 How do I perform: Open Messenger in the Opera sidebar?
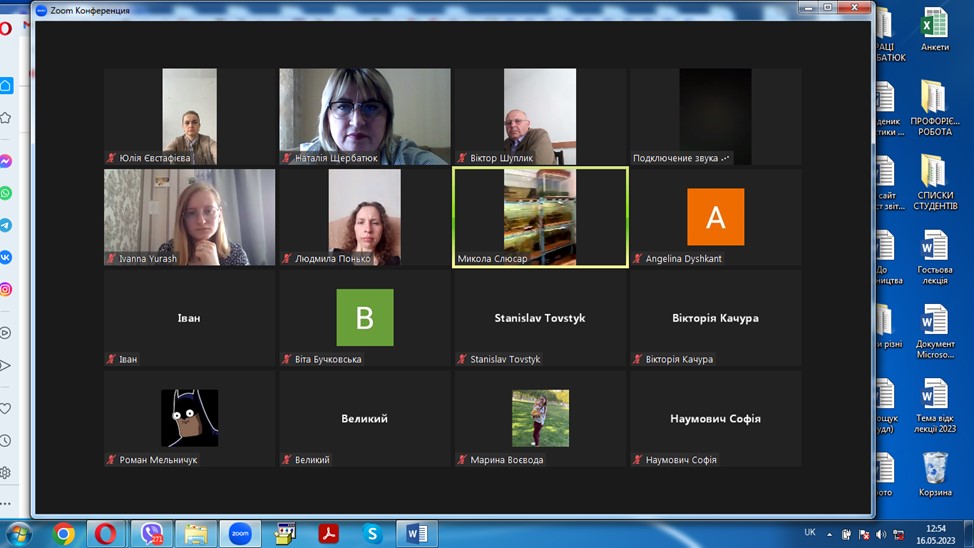(x=6, y=161)
